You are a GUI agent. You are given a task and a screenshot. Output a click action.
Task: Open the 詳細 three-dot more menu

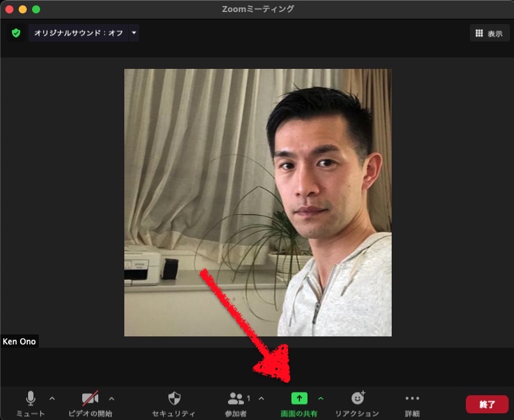tap(412, 399)
